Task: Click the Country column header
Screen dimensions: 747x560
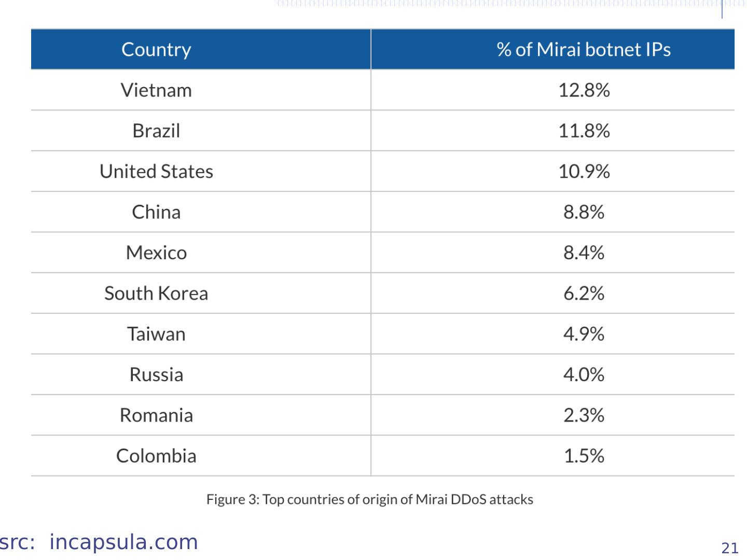Action: pos(156,49)
